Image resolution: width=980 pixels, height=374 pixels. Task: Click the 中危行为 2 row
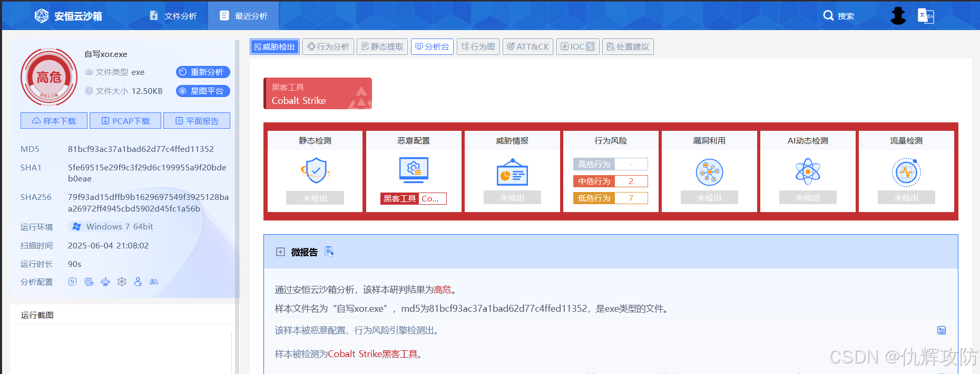point(611,181)
